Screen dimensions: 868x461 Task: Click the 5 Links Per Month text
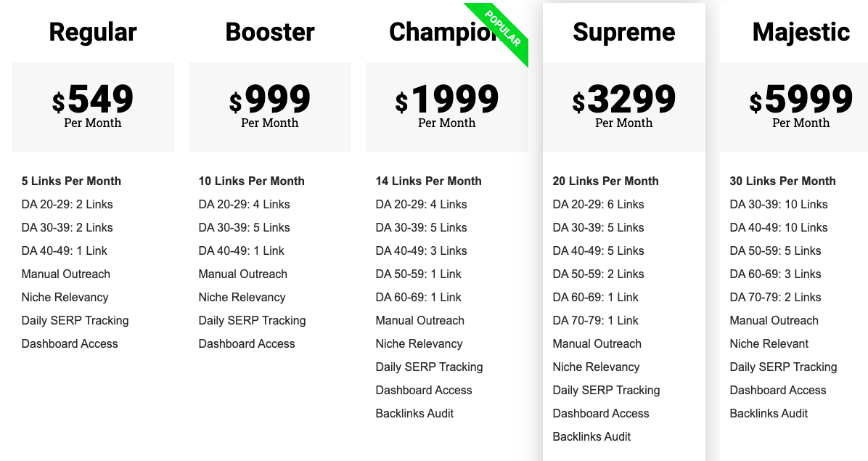(x=71, y=181)
